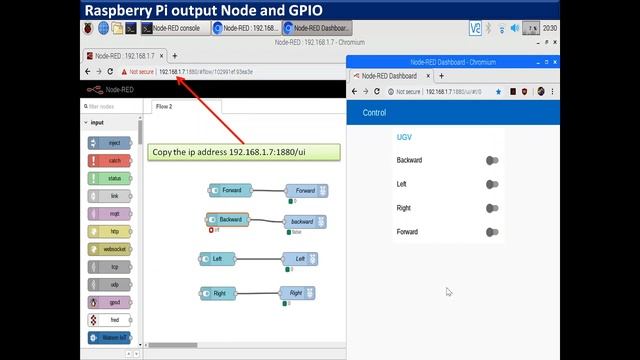Bookmark the Dashboard page with star

(x=498, y=92)
